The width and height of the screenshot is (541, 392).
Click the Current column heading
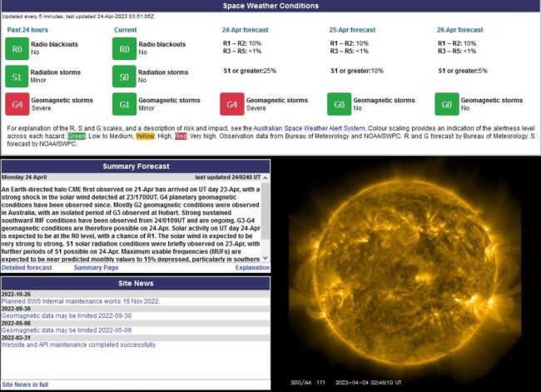125,30
